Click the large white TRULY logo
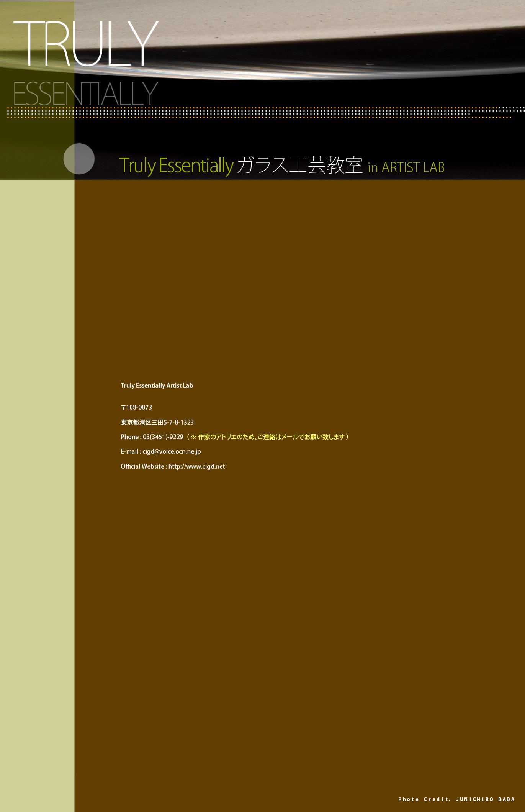The width and height of the screenshot is (525, 812). [x=86, y=43]
